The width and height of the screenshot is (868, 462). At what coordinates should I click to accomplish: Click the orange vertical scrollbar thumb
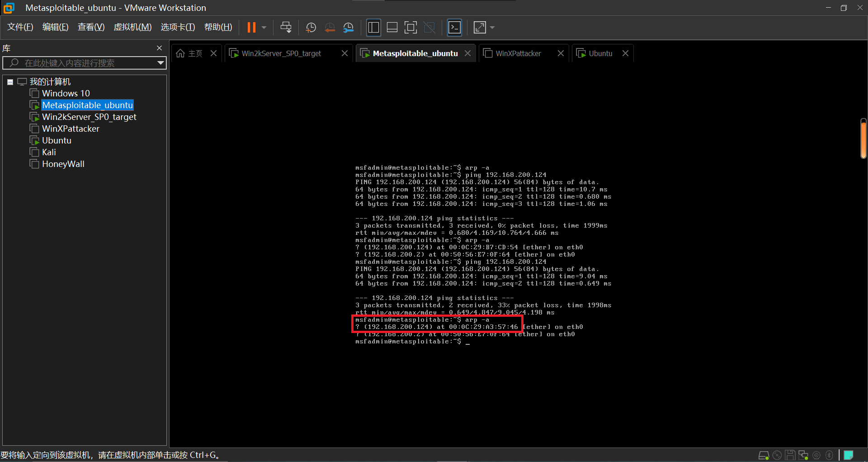click(863, 138)
